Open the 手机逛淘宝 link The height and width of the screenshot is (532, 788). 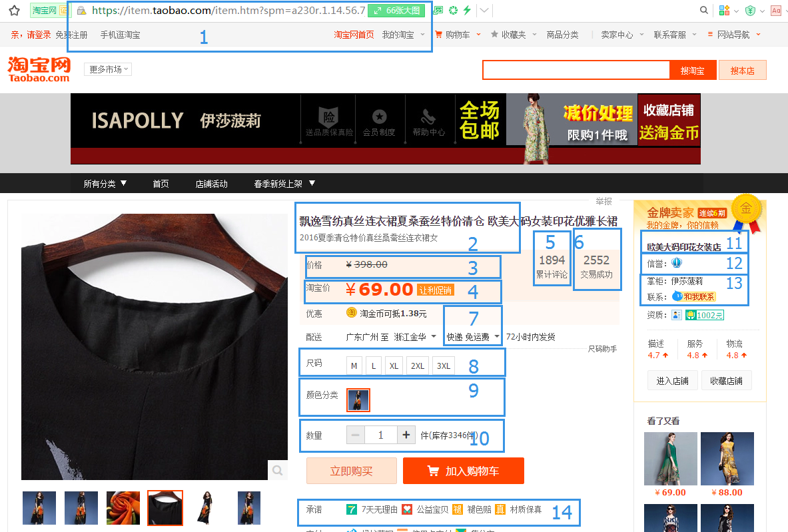pos(120,35)
